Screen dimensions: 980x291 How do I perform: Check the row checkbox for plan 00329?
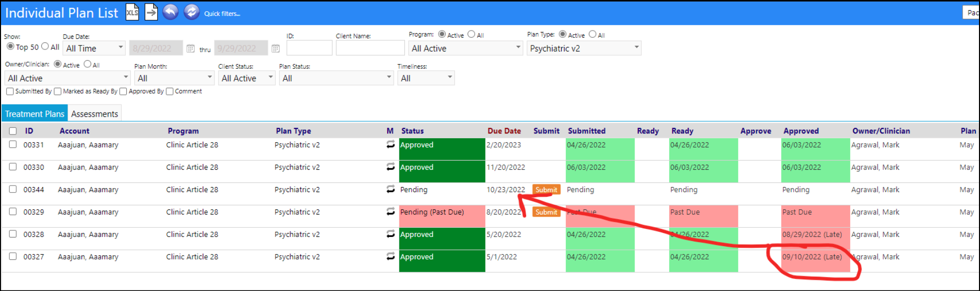pos(13,211)
